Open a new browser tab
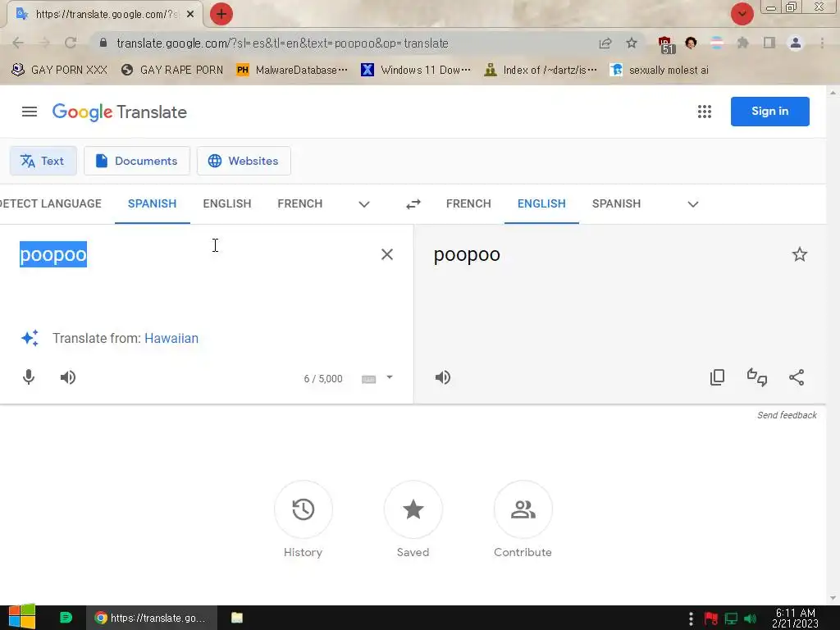 pos(221,14)
